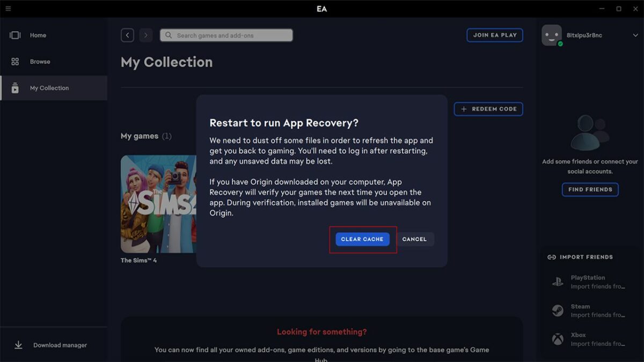Viewport: 644px width, 362px height.
Task: Go back with the left arrow button
Action: 127,35
